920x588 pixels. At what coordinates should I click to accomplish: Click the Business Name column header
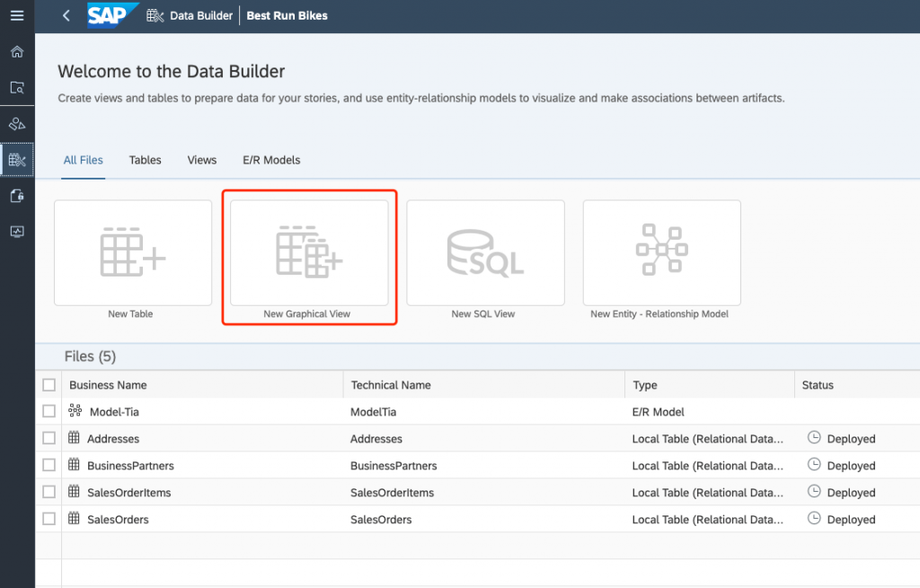coord(108,385)
